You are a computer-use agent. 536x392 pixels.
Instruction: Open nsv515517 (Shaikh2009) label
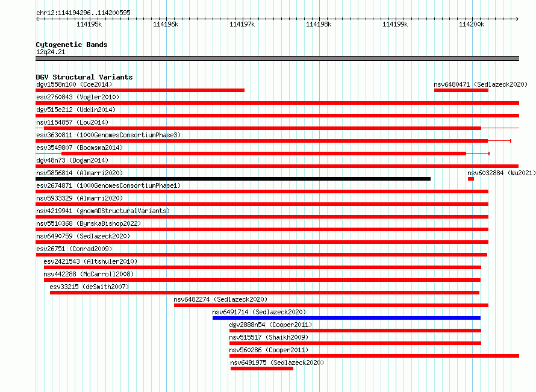pos(269,337)
